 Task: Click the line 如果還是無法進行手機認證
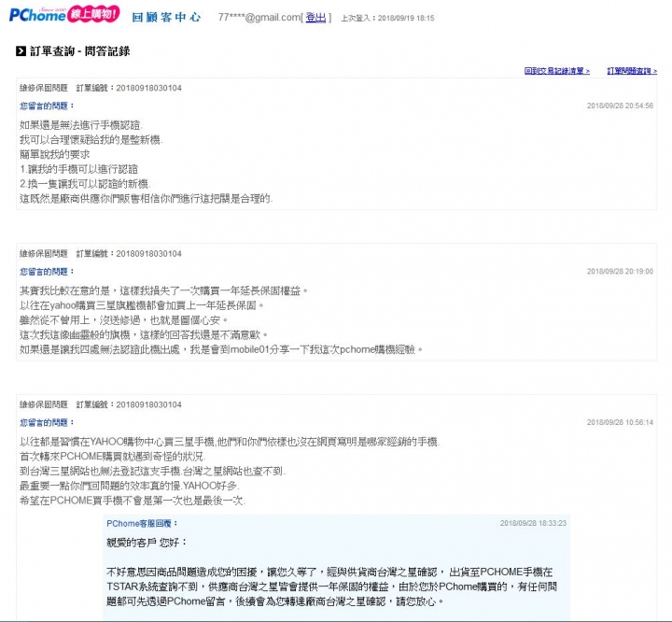[x=81, y=125]
